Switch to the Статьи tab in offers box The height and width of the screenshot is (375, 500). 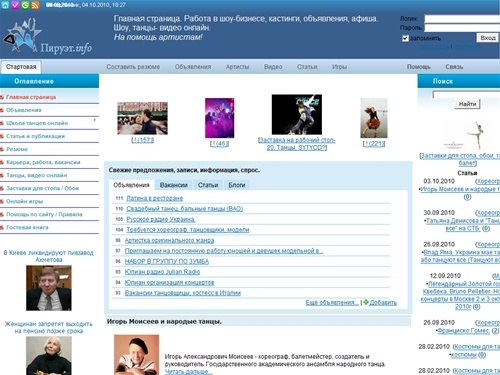tap(208, 185)
